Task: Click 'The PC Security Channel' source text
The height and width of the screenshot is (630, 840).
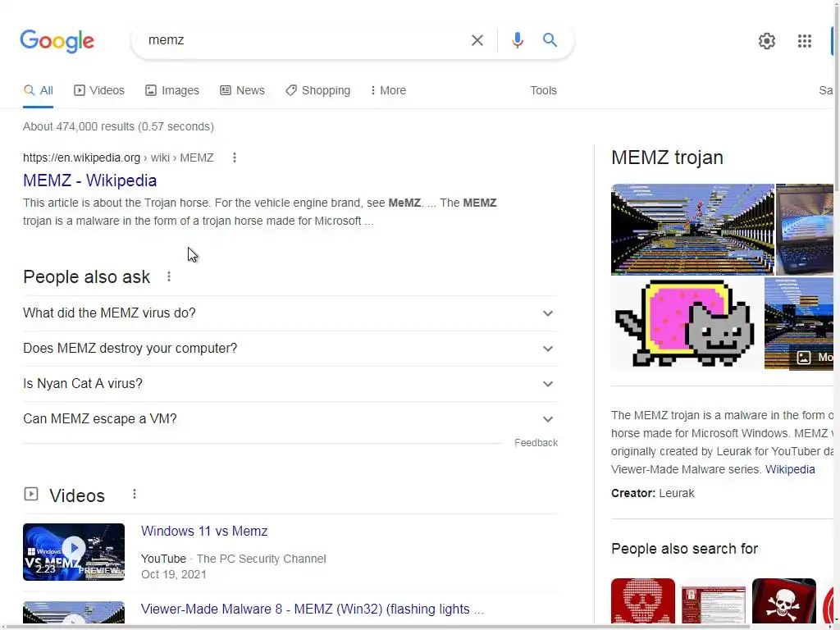Action: coord(261,559)
